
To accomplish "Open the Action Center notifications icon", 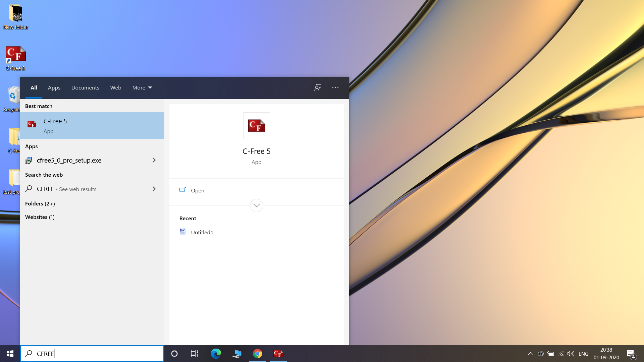I will 631,354.
